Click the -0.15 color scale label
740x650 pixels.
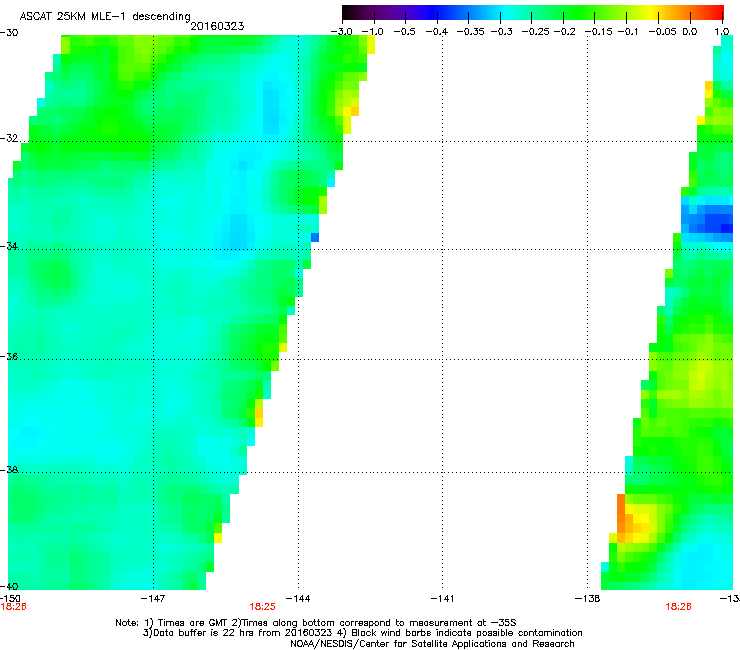click(598, 32)
